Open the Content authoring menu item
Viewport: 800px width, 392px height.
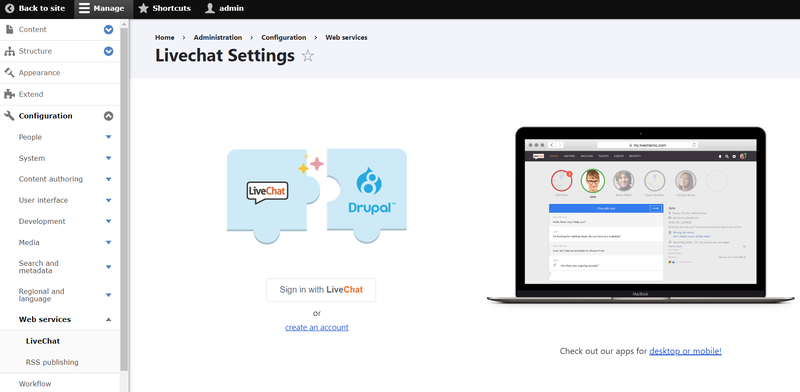click(51, 179)
